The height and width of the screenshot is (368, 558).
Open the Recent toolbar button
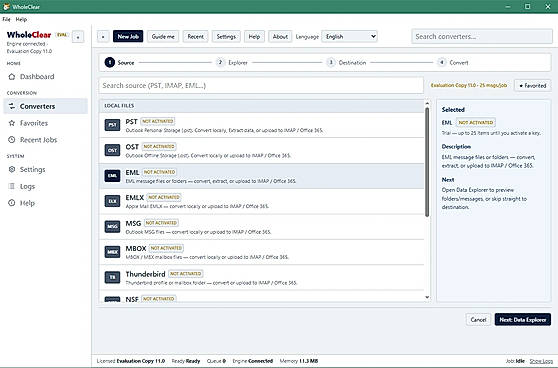point(195,36)
